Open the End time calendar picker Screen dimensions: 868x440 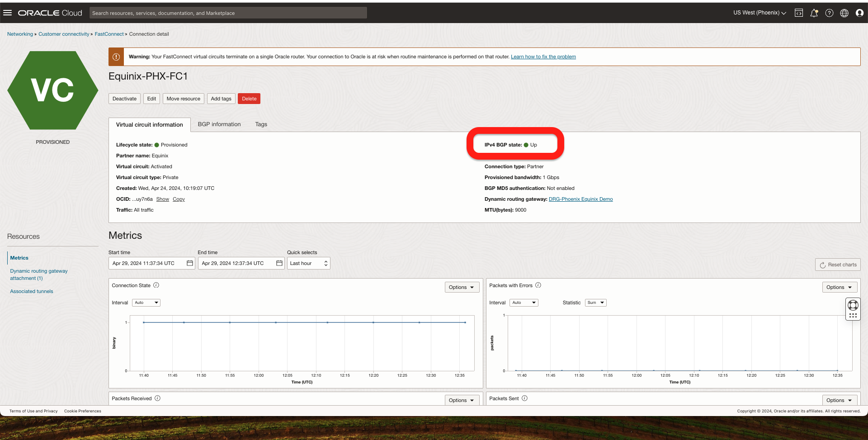(x=279, y=263)
